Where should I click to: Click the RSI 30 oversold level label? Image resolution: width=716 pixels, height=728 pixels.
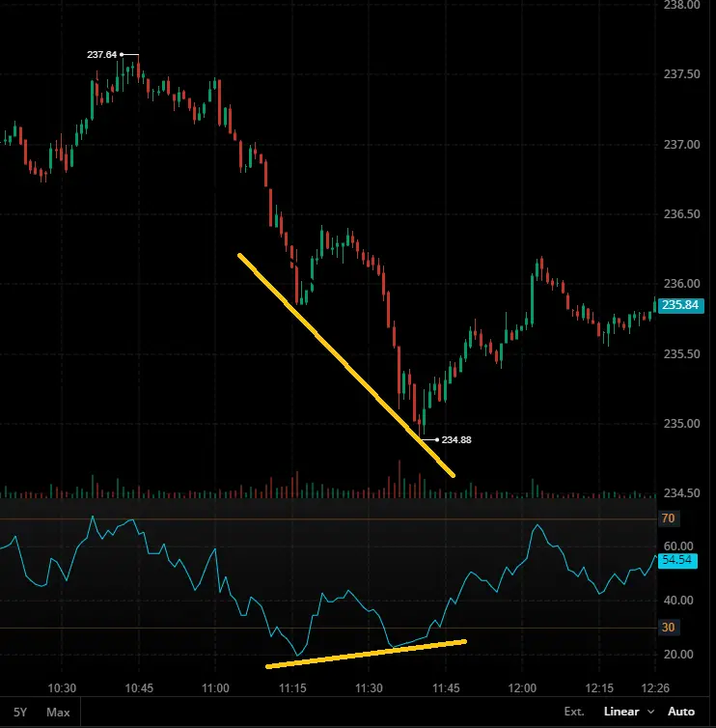668,628
